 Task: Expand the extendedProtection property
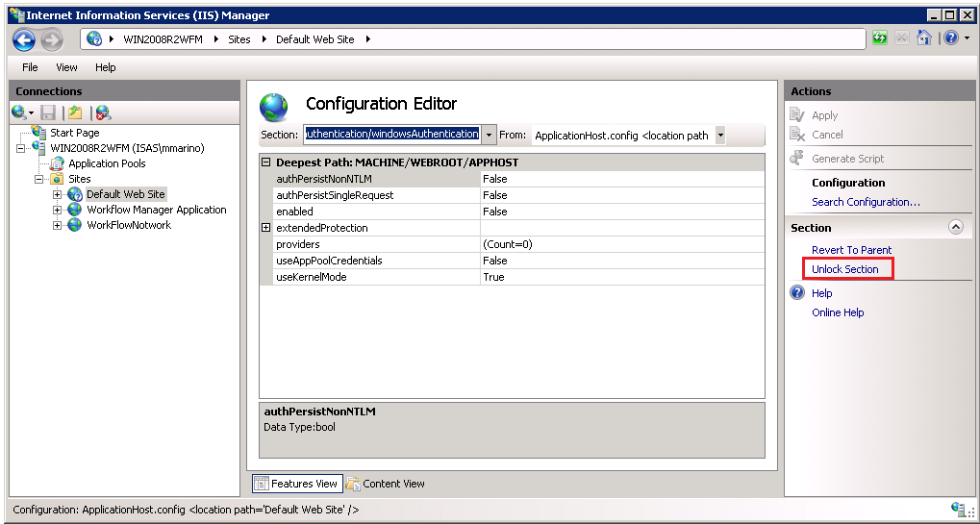(x=265, y=228)
